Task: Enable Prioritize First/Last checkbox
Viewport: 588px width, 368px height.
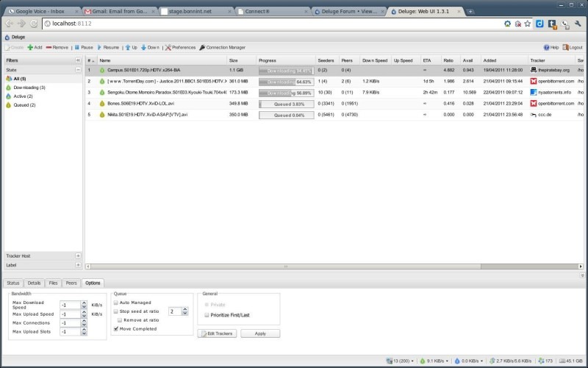Action: [x=207, y=315]
